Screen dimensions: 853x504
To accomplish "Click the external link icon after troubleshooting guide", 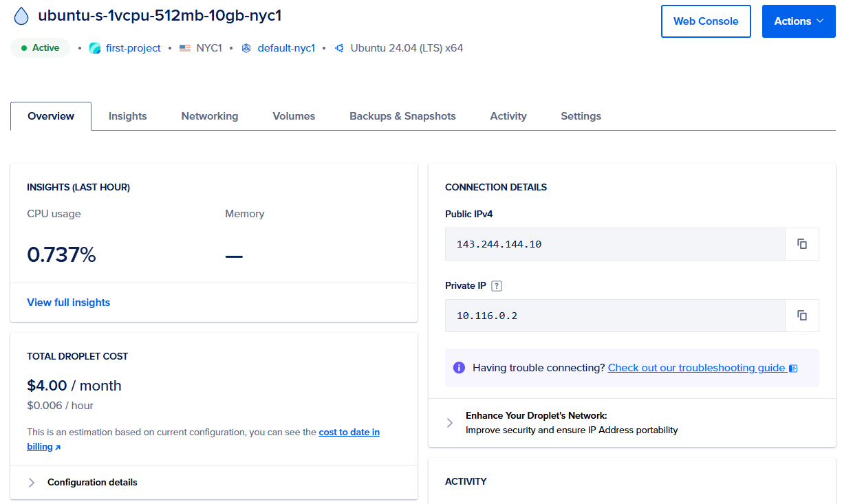I will click(x=793, y=369).
